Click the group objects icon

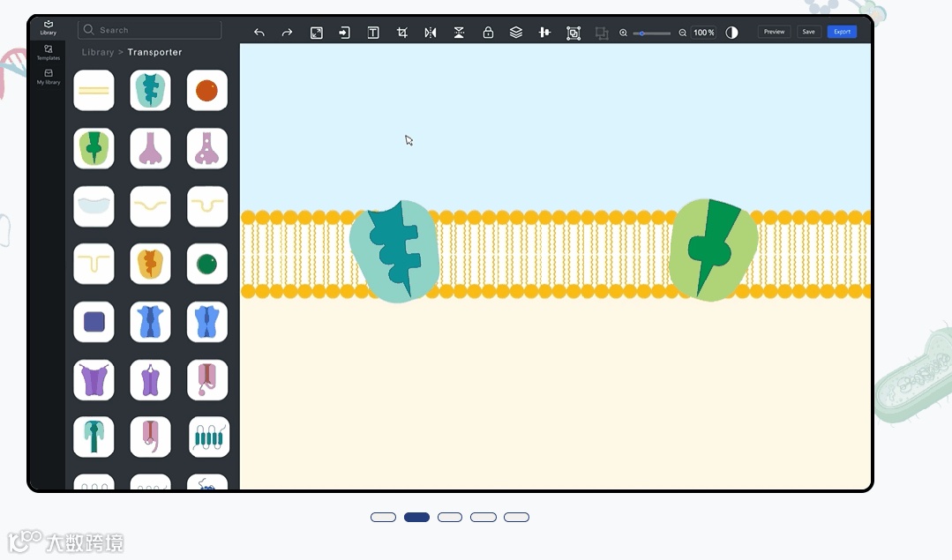coord(573,33)
